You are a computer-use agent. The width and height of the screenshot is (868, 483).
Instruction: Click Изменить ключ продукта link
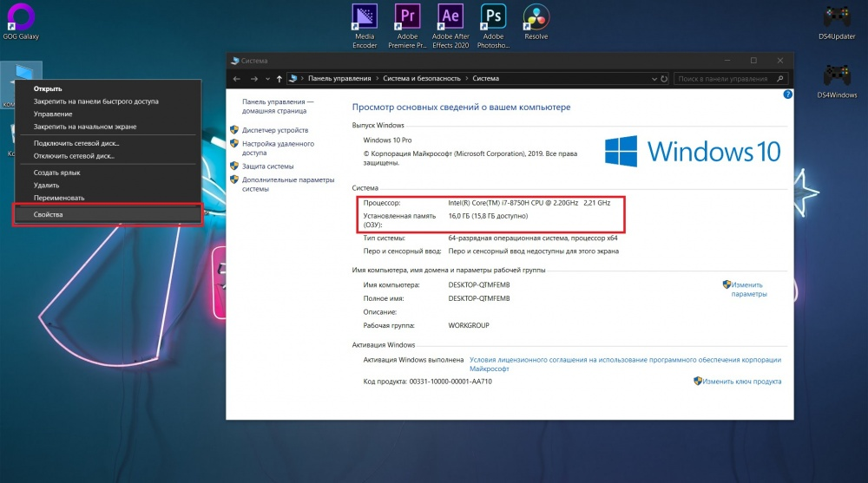[741, 382]
